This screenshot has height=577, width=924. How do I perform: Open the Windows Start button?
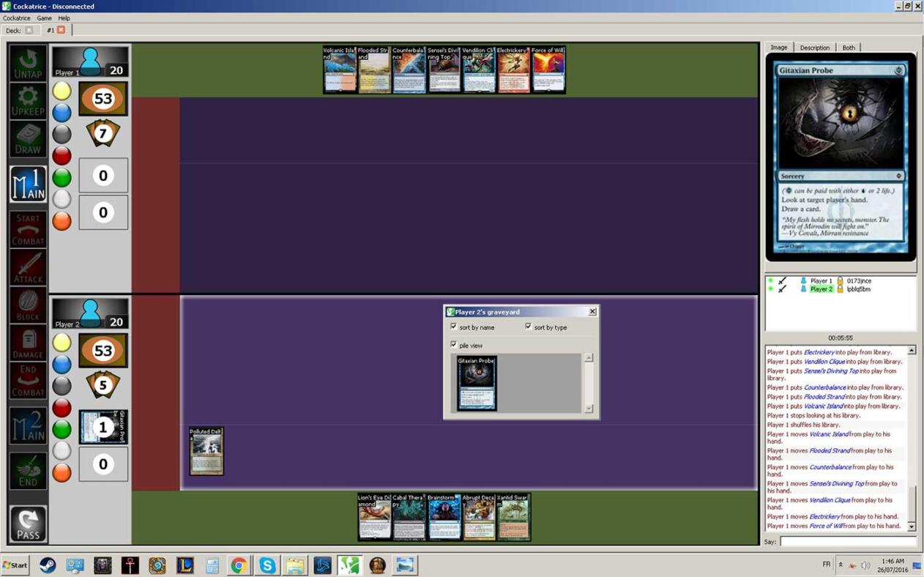coord(15,565)
